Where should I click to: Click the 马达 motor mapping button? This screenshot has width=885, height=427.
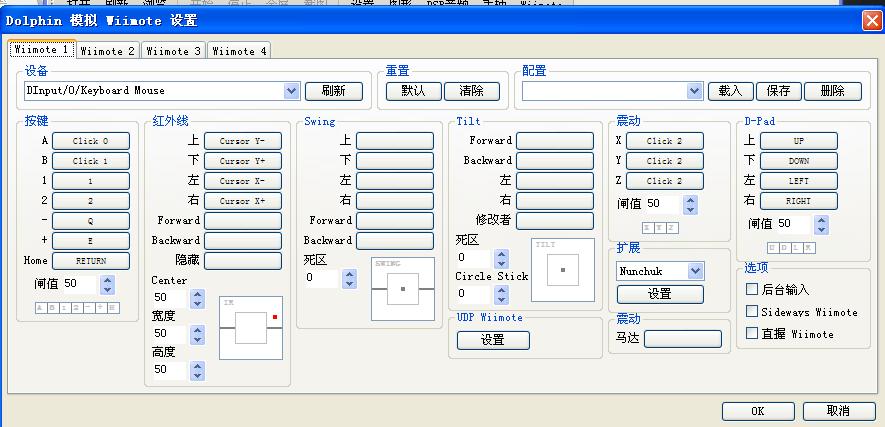[x=683, y=339]
